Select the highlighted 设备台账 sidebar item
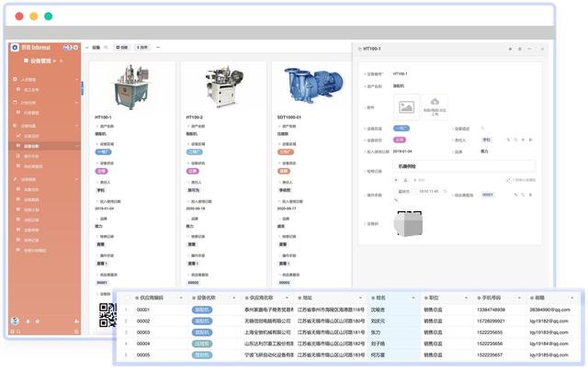This screenshot has width=588, height=371. pyautogui.click(x=45, y=146)
